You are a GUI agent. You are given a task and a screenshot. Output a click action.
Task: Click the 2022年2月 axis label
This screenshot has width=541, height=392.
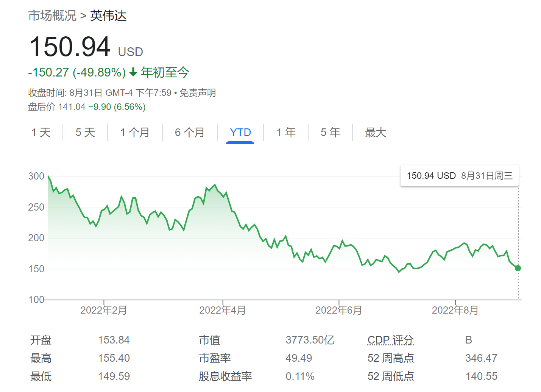(104, 311)
